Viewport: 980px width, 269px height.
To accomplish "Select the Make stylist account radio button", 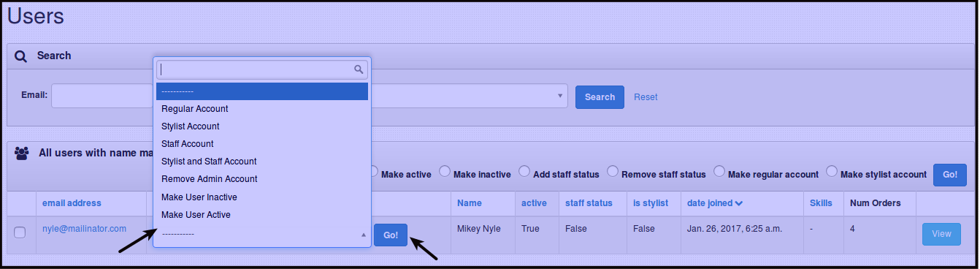I will pos(831,171).
